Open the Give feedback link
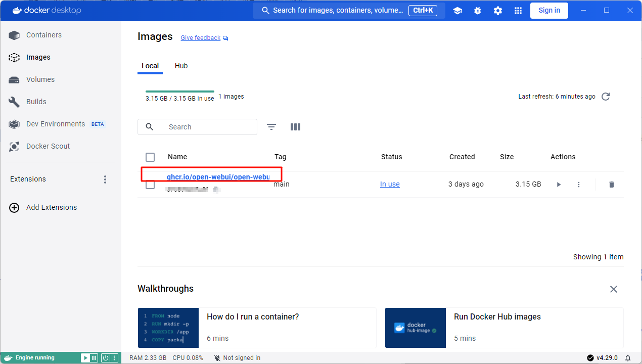 pyautogui.click(x=200, y=37)
